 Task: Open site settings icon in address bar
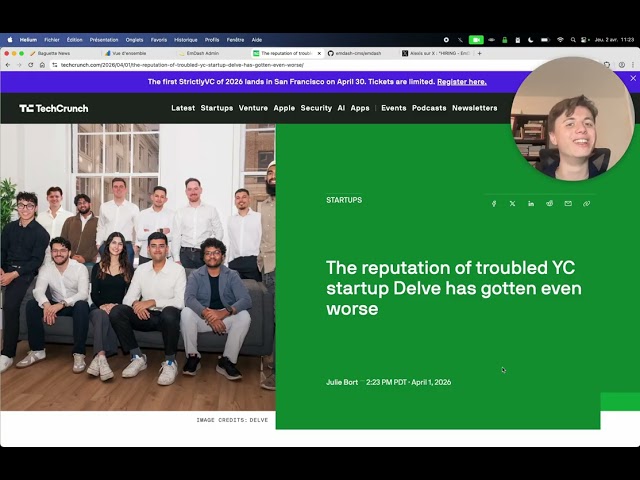(x=55, y=65)
